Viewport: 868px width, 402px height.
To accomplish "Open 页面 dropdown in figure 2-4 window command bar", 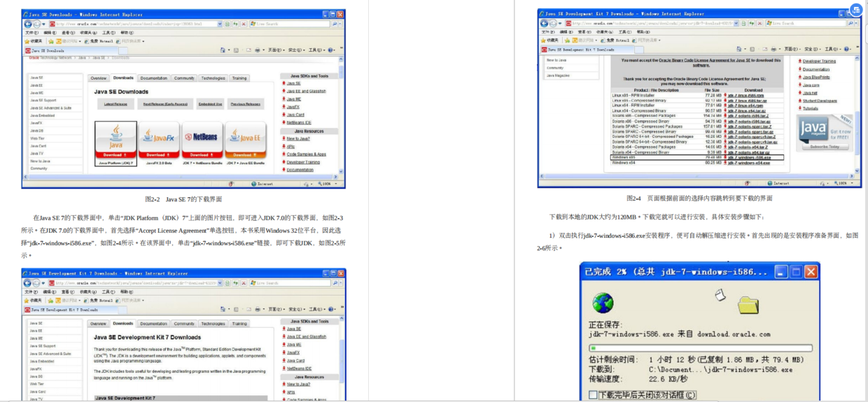I will click(x=793, y=50).
